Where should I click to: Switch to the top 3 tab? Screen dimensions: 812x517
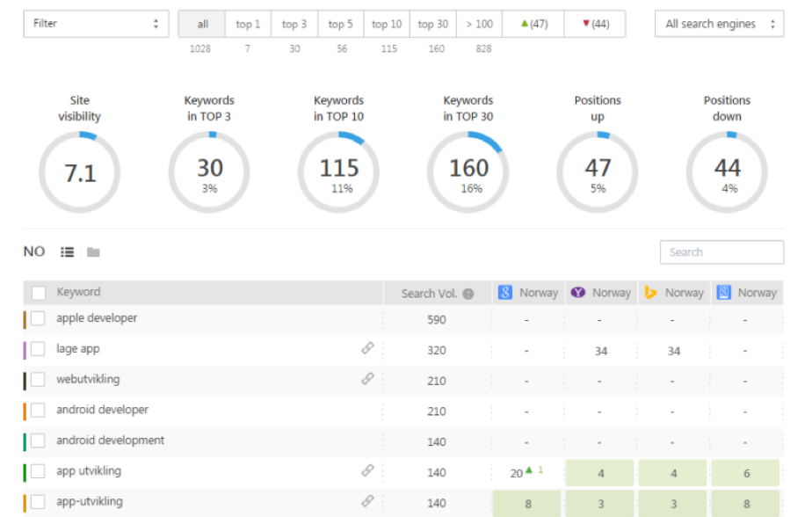(294, 24)
